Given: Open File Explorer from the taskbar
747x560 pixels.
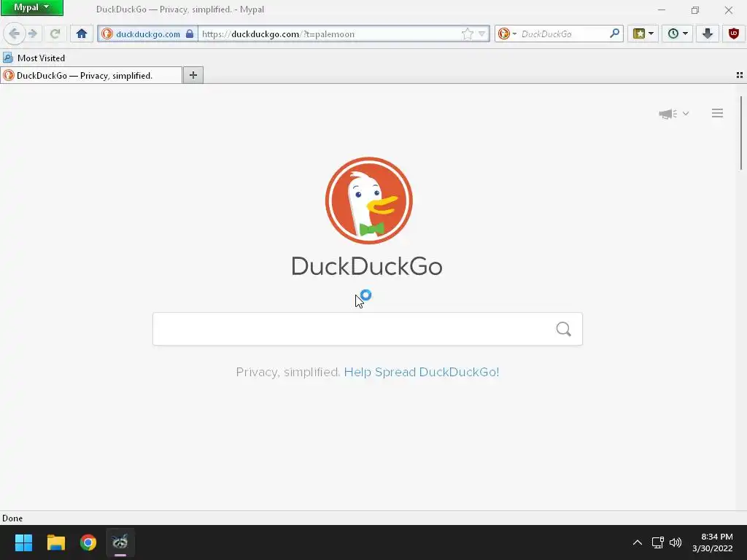Looking at the screenshot, I should (55, 542).
